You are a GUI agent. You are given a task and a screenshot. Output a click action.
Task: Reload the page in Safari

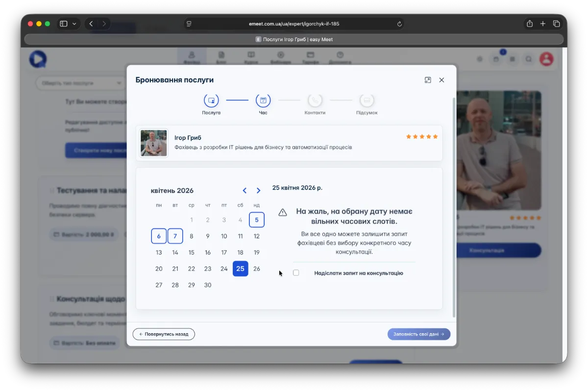[x=399, y=24]
